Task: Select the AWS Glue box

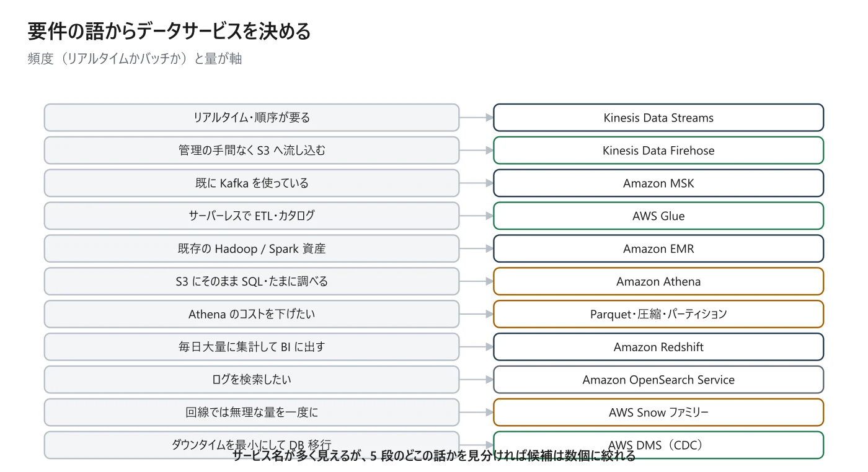Action: (x=658, y=216)
